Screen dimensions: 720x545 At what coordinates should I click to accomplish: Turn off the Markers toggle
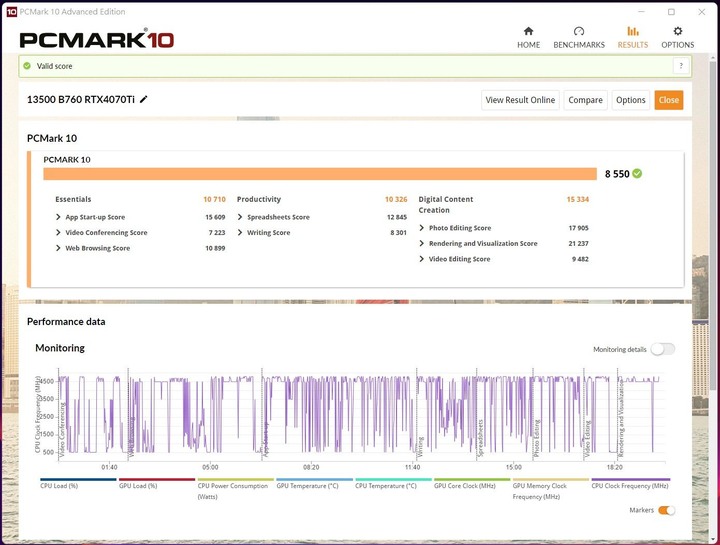pos(666,510)
